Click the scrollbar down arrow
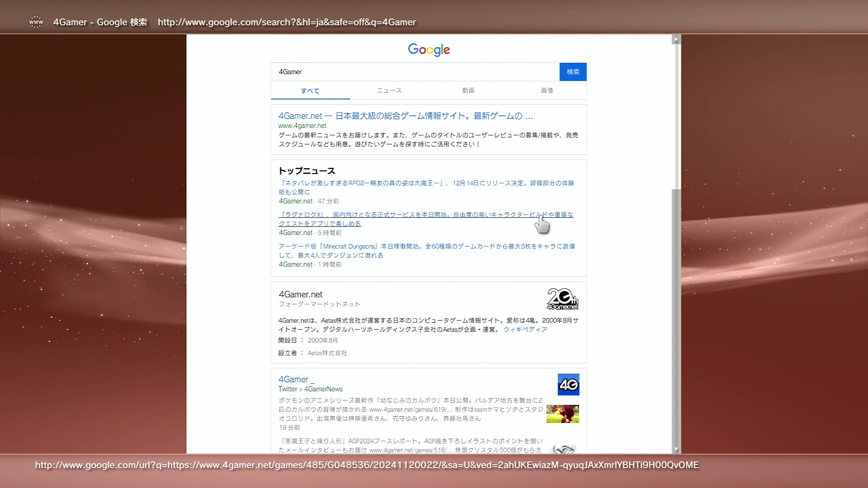 point(676,449)
